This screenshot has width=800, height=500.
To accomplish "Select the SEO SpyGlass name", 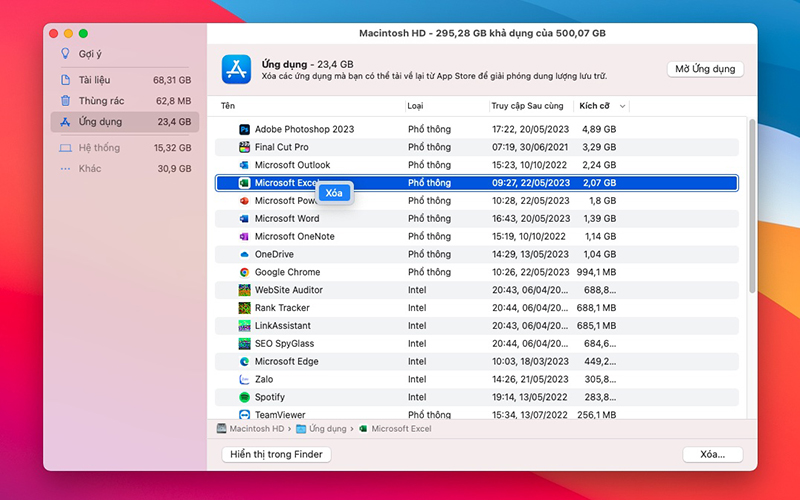I will pyautogui.click(x=284, y=343).
